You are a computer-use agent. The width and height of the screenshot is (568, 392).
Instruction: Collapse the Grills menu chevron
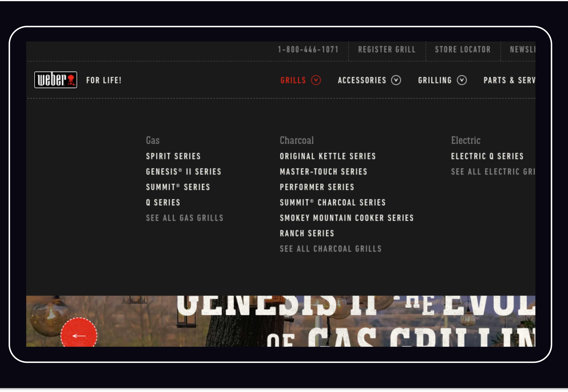pyautogui.click(x=316, y=80)
